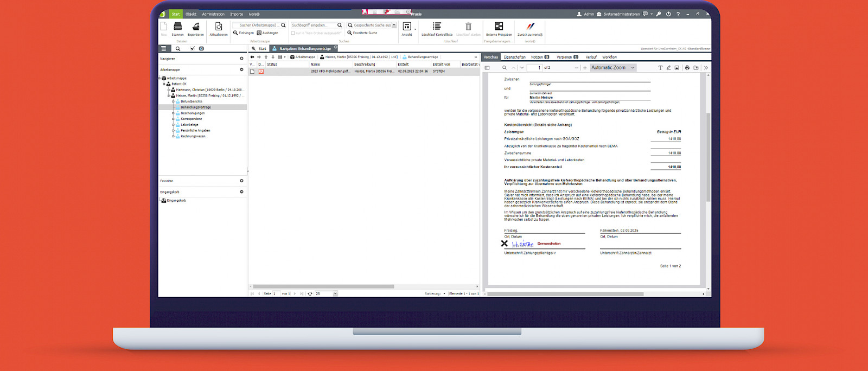Open Externe Freigaben share icon
Viewport: 868px width, 371px height.
click(499, 27)
